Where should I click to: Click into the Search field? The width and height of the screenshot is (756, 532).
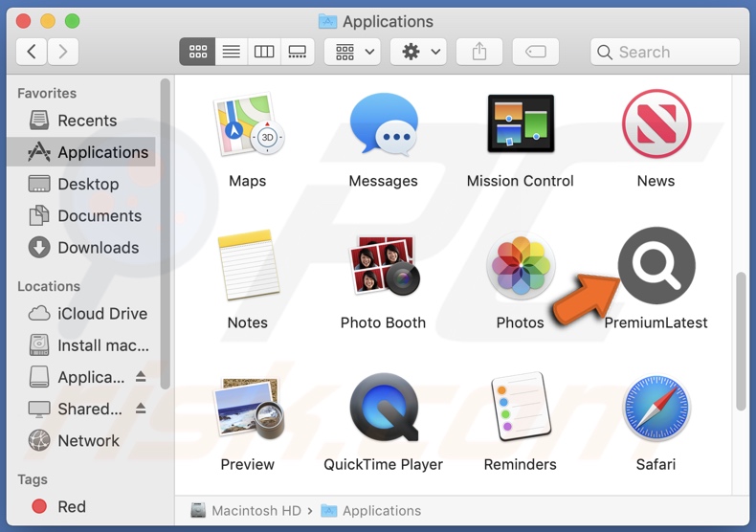coord(665,52)
